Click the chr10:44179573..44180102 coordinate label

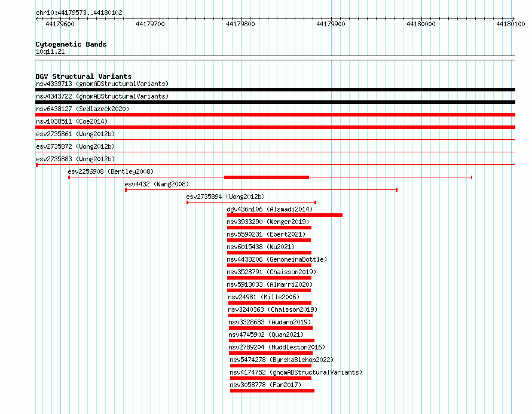pos(79,13)
